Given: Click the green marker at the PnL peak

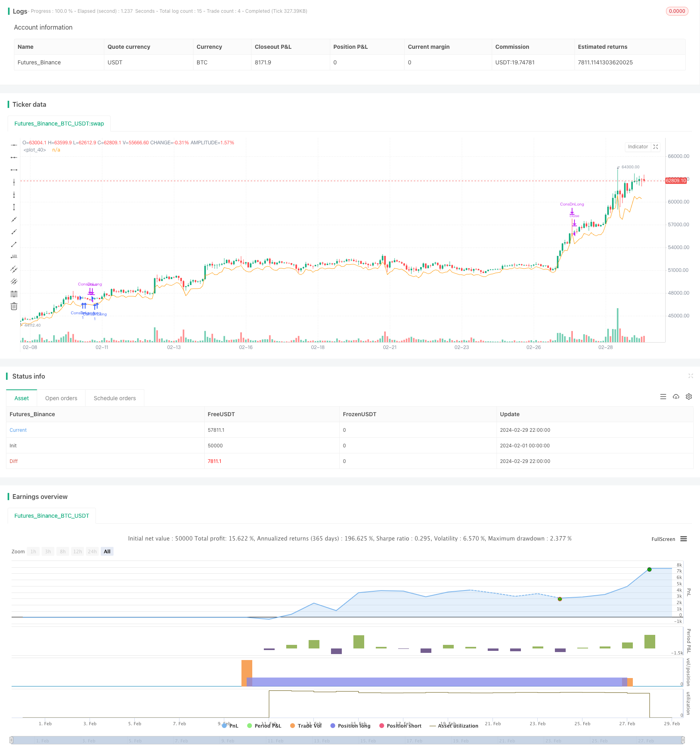Looking at the screenshot, I should click(x=649, y=569).
